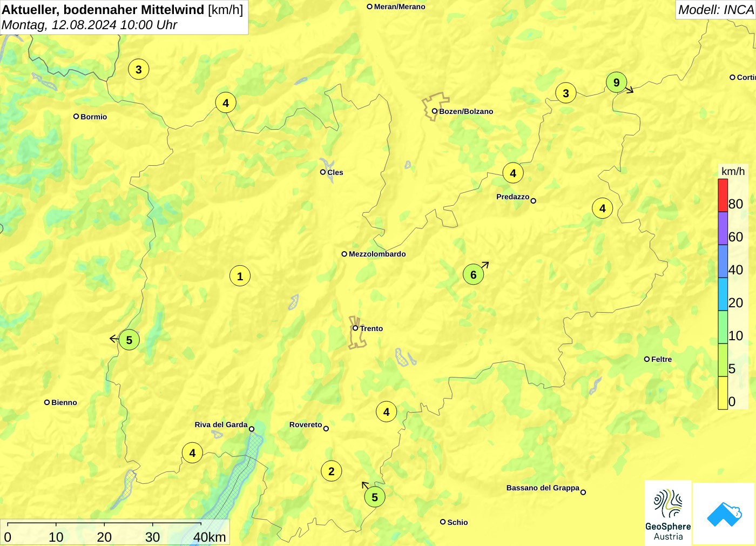This screenshot has height=546, width=756.
Task: Click the 40km scale bar label
Action: pos(210,537)
